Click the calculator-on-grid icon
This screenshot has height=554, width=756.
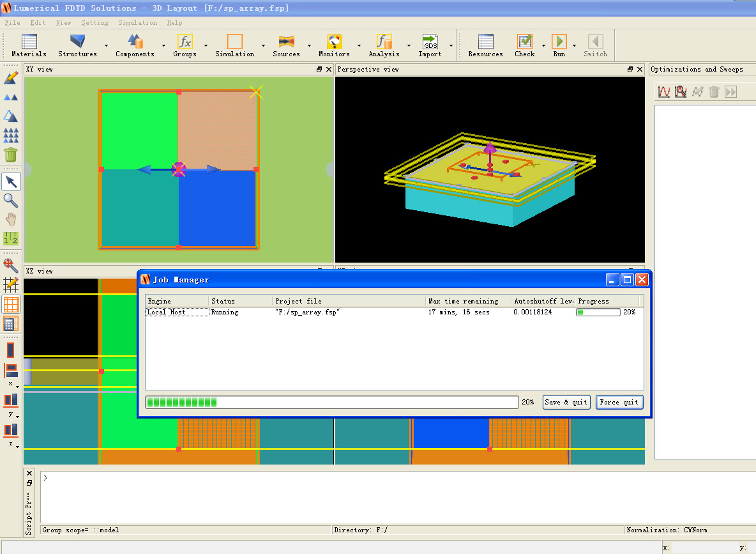pyautogui.click(x=11, y=323)
